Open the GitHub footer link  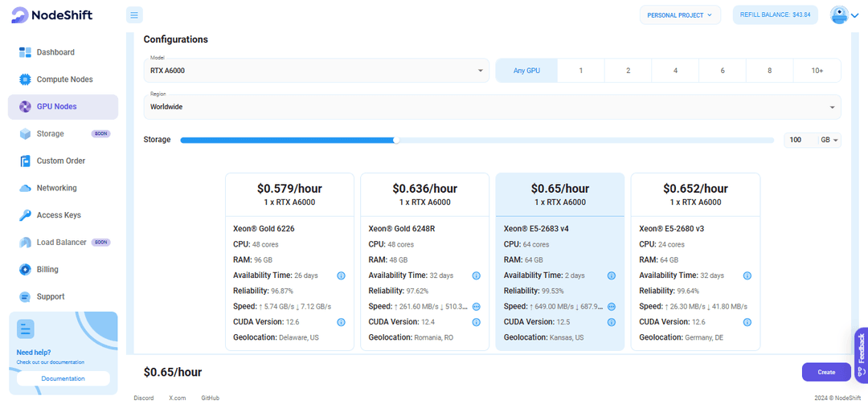click(211, 398)
